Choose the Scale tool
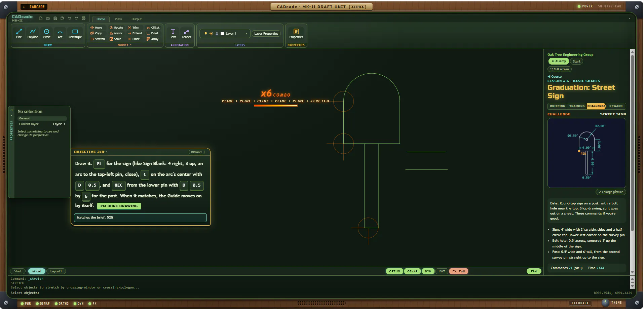644x309 pixels. point(115,39)
